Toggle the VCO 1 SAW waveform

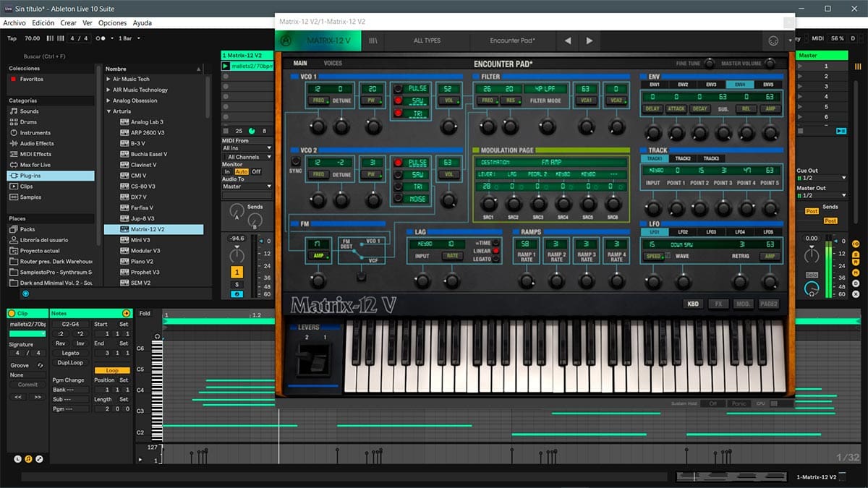[x=398, y=100]
